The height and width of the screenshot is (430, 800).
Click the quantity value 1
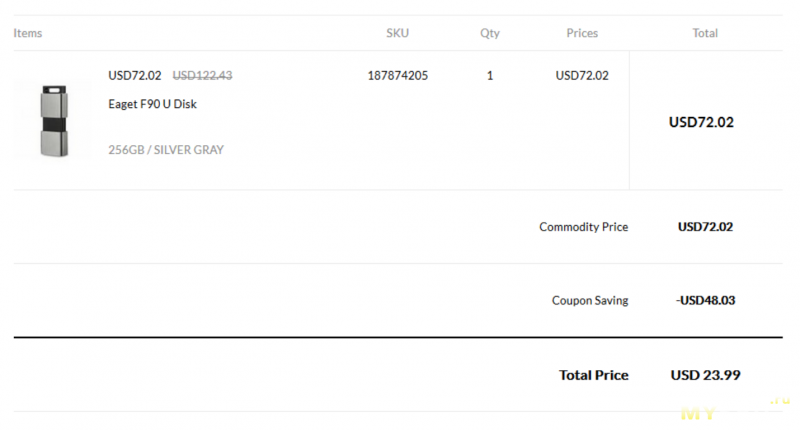point(489,75)
